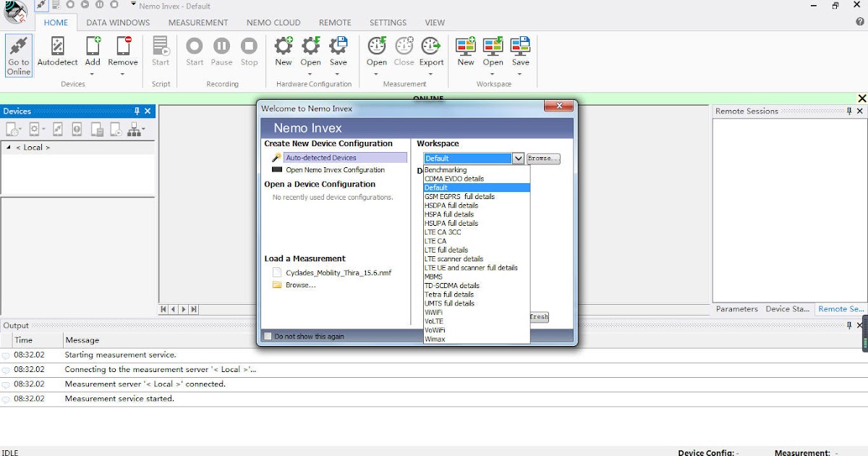Screen dimensions: 868x456
Task: Select Wimax workspace entry
Action: click(x=477, y=339)
